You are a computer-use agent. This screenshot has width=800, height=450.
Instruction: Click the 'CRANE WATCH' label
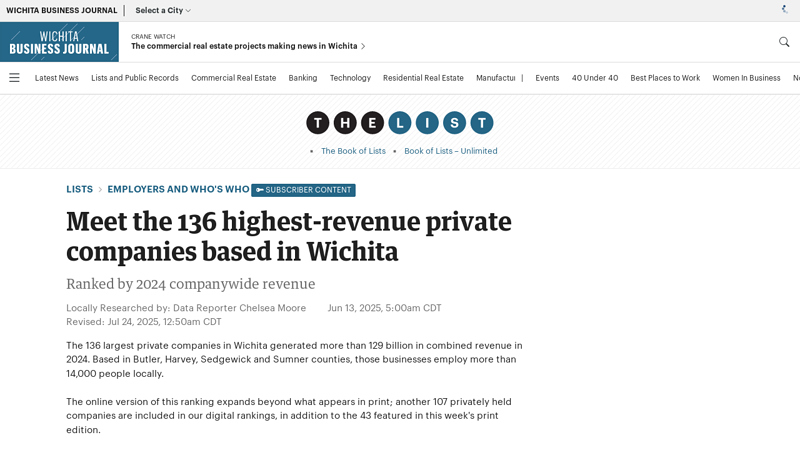(x=153, y=37)
